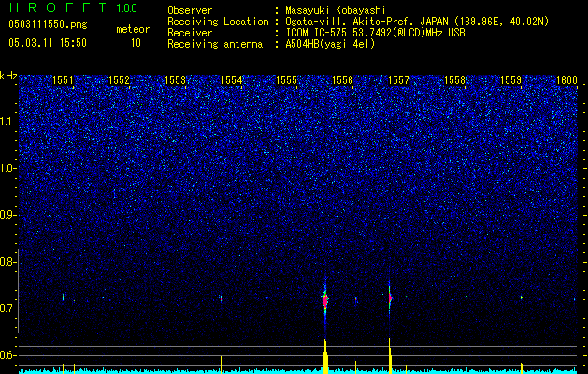588x374 pixels.
Task: Click the 1552 time axis marker
Action: coord(119,79)
